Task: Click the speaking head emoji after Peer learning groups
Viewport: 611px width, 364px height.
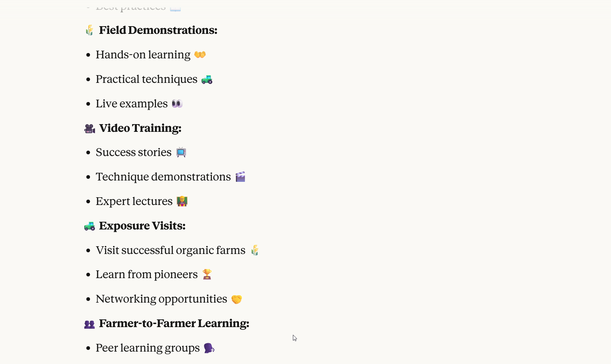Action: tap(209, 348)
